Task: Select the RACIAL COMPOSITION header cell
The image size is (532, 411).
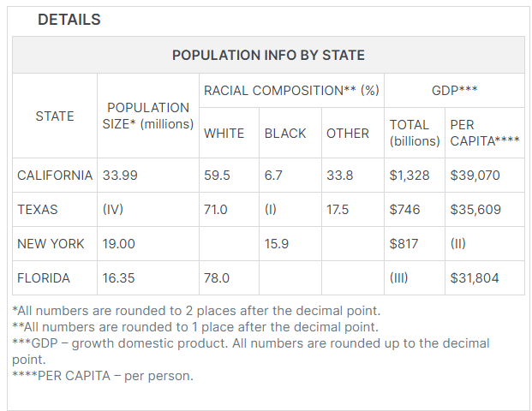Action: coord(290,90)
